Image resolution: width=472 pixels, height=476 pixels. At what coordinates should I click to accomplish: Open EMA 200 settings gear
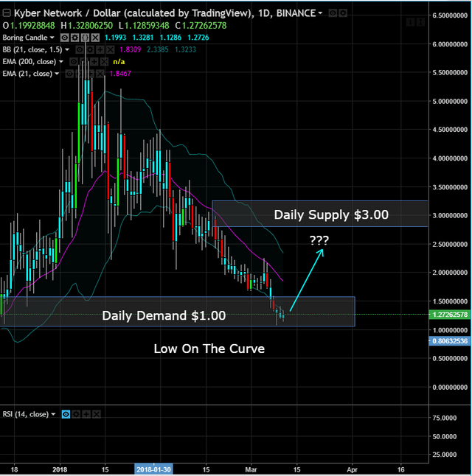pyautogui.click(x=84, y=62)
